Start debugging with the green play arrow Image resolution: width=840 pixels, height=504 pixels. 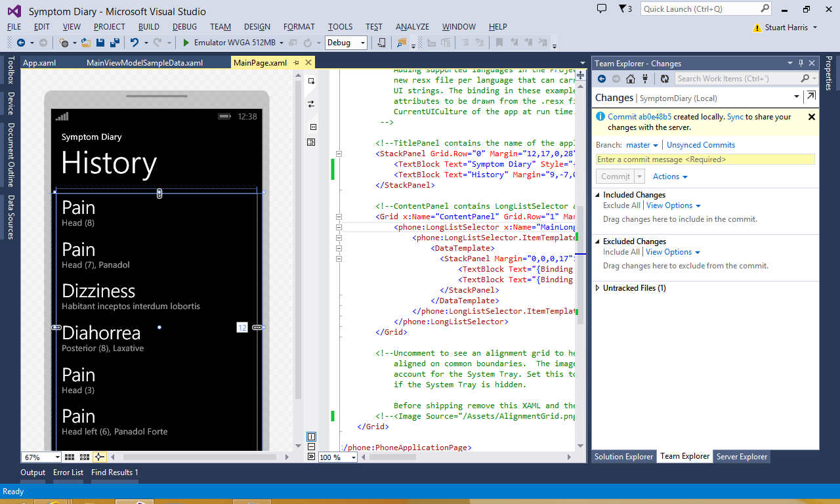186,43
